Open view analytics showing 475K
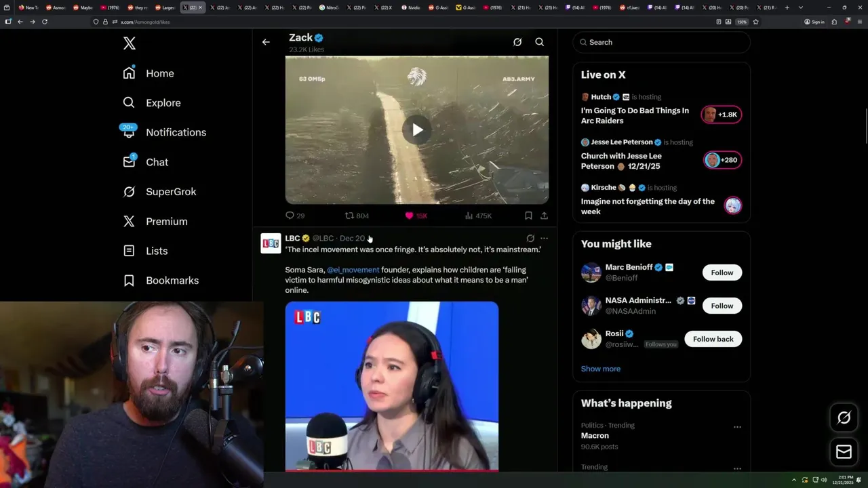The width and height of the screenshot is (868, 488). point(478,216)
